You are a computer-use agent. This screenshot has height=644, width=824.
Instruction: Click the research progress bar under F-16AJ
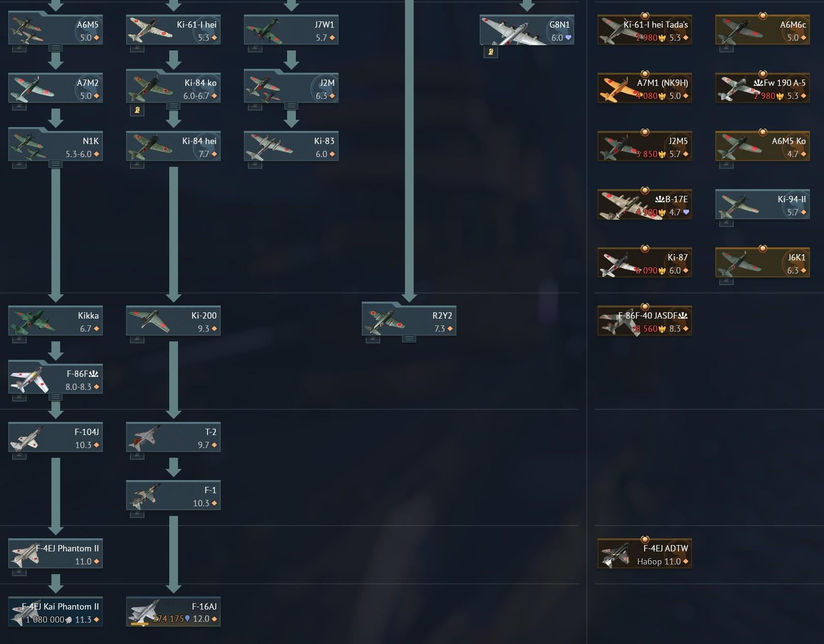[140, 625]
